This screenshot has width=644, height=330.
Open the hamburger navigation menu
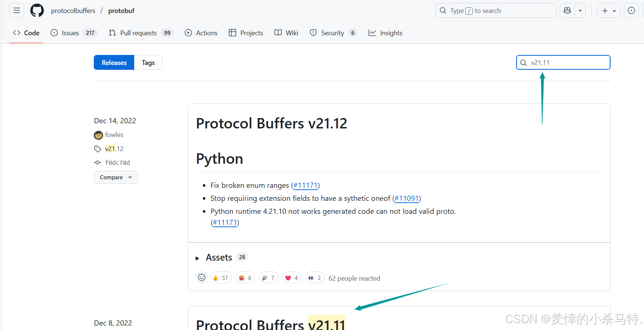(x=17, y=10)
